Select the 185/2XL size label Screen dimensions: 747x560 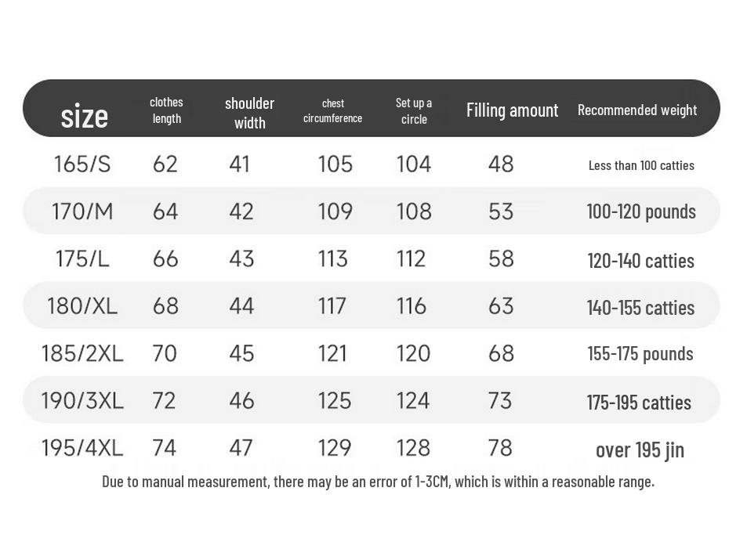82,353
